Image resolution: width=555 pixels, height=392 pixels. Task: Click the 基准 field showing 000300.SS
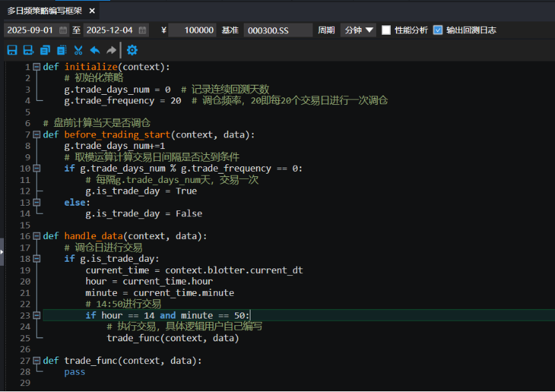click(x=277, y=30)
